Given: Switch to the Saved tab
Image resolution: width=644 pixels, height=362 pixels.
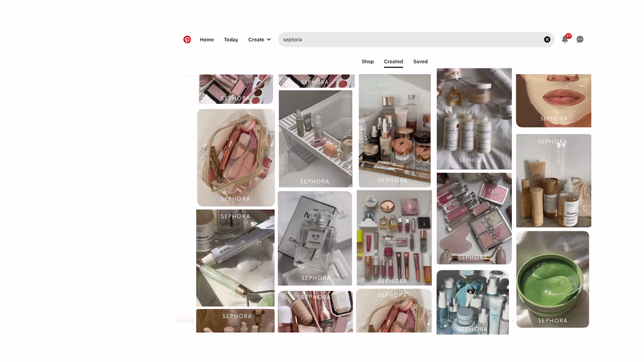Looking at the screenshot, I should [420, 61].
